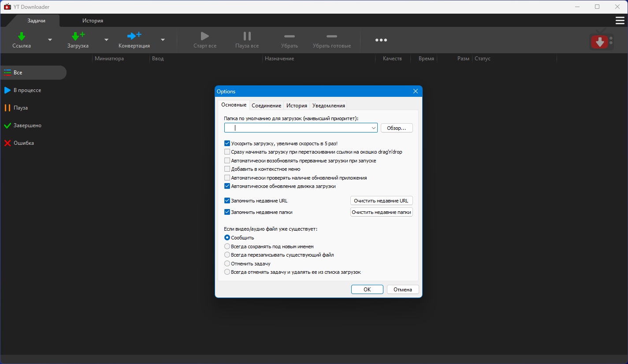The image size is (628, 364).
Task: Click the Конвертация blue arrow icon
Action: (x=134, y=36)
